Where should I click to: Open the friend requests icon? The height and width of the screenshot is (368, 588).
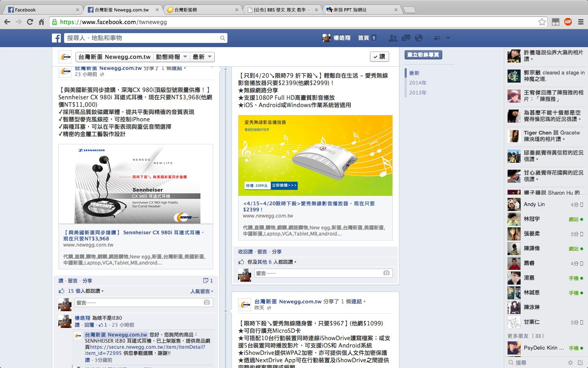(x=393, y=38)
